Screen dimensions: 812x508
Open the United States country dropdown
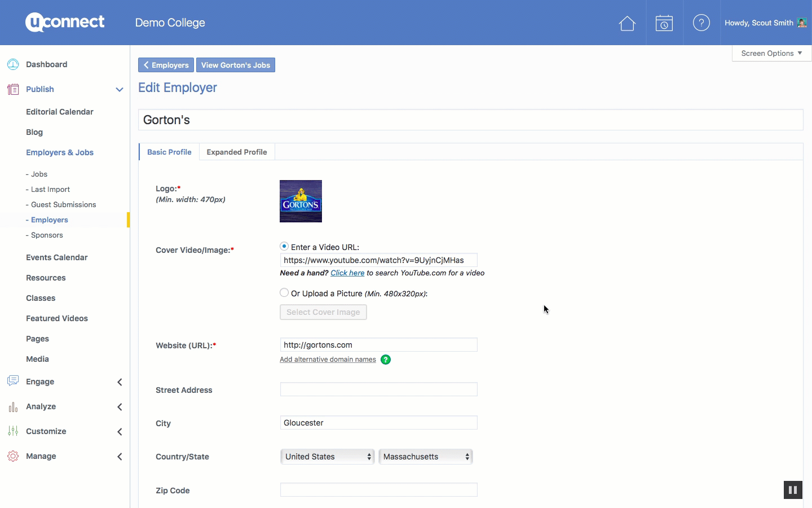pyautogui.click(x=328, y=457)
